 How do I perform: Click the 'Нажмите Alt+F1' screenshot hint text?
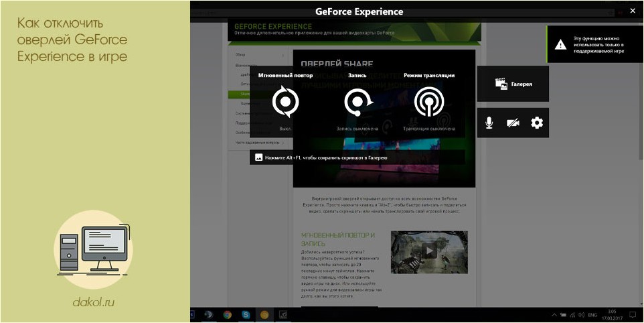click(x=326, y=157)
